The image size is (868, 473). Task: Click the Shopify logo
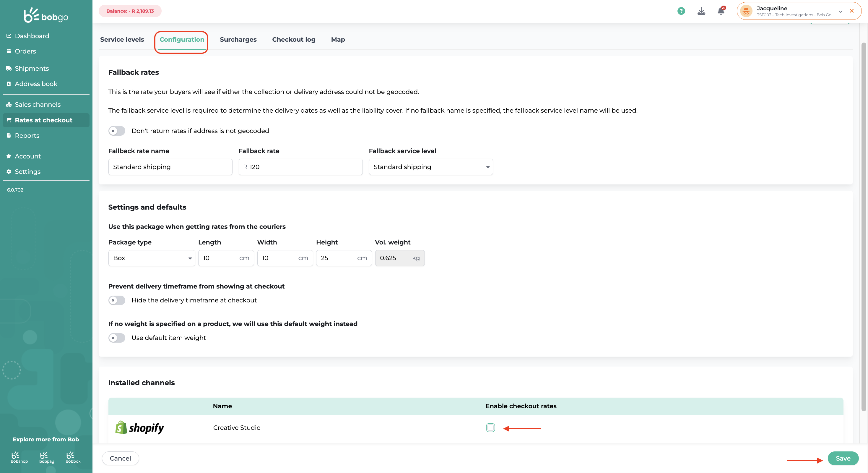pos(139,427)
